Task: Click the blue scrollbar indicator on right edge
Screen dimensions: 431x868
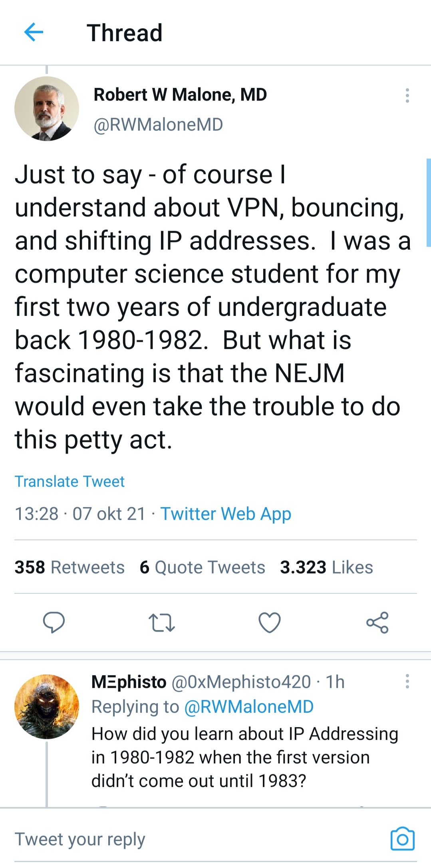Action: [x=429, y=203]
